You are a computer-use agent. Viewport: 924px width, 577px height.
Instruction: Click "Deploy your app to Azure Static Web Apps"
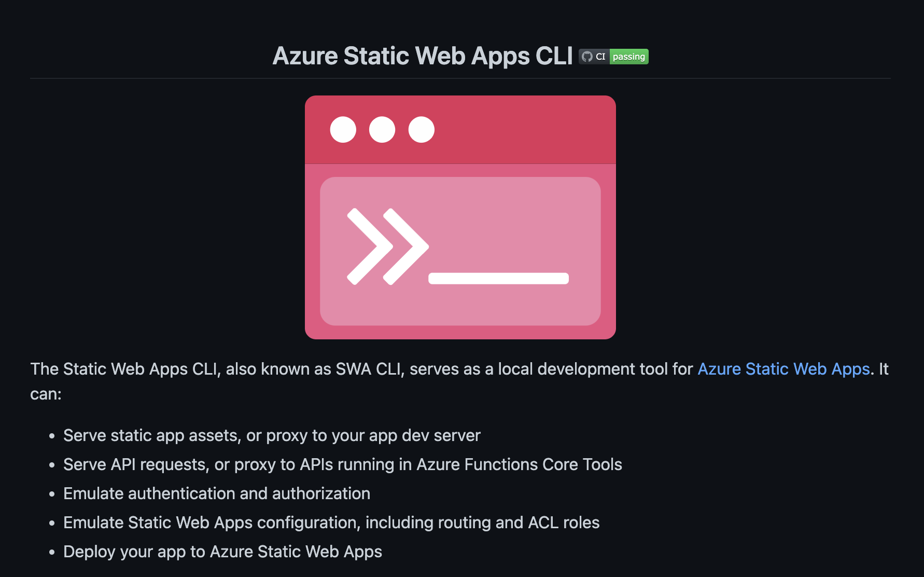pos(222,552)
